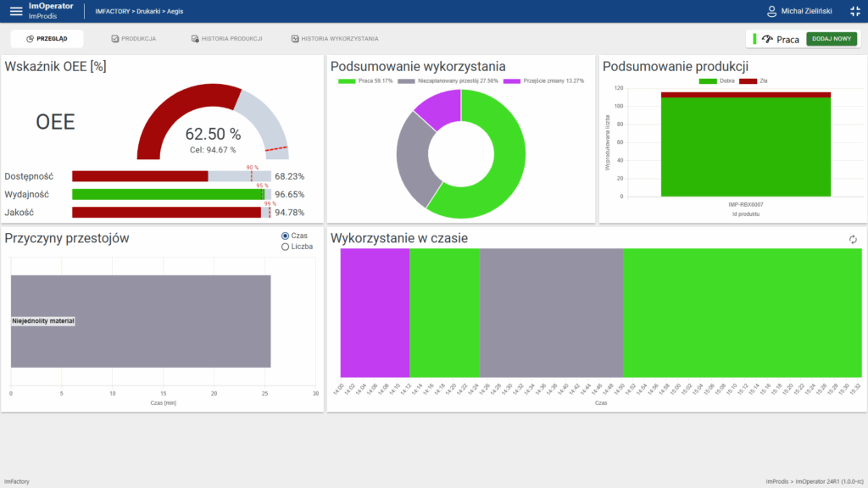
Task: Select the Czas radio button
Action: pos(285,236)
